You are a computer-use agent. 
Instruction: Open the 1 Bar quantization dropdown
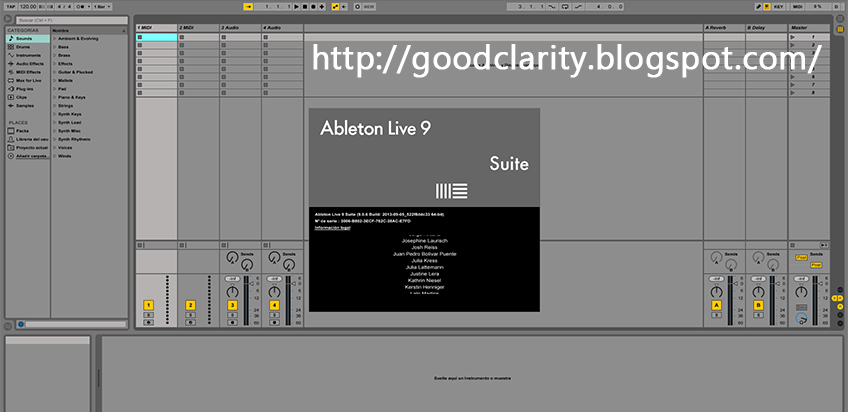click(103, 6)
